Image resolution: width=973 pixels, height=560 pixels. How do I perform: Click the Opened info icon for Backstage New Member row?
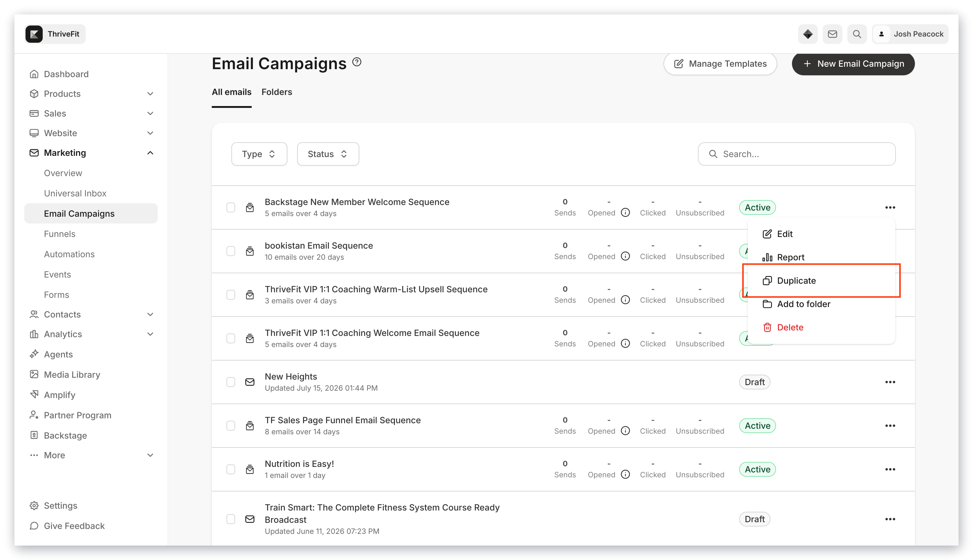(625, 212)
